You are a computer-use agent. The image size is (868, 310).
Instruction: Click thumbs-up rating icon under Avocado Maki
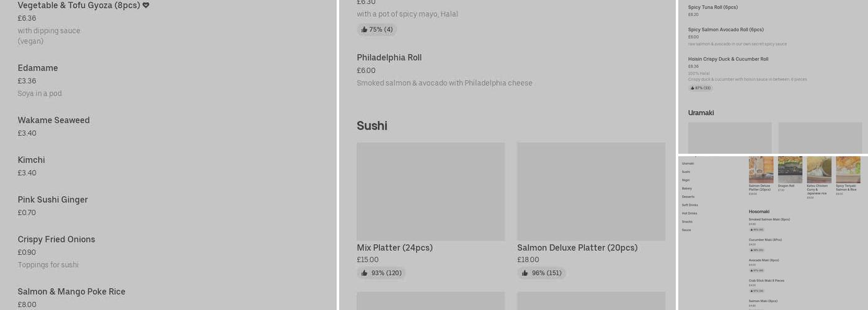pos(751,270)
